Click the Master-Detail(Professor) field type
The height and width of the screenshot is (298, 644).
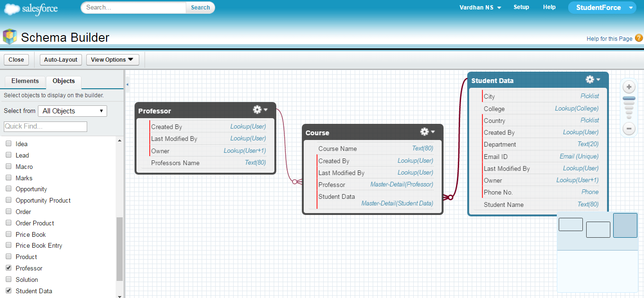click(401, 185)
